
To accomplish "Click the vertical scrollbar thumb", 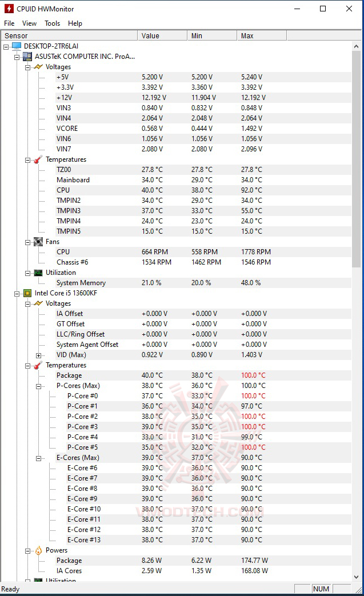I will 356,159.
